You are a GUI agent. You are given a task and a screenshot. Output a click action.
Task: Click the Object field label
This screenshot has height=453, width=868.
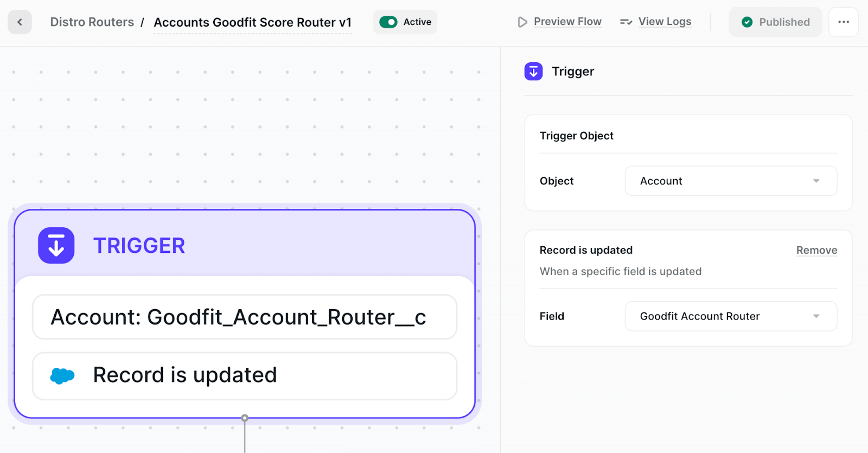557,181
